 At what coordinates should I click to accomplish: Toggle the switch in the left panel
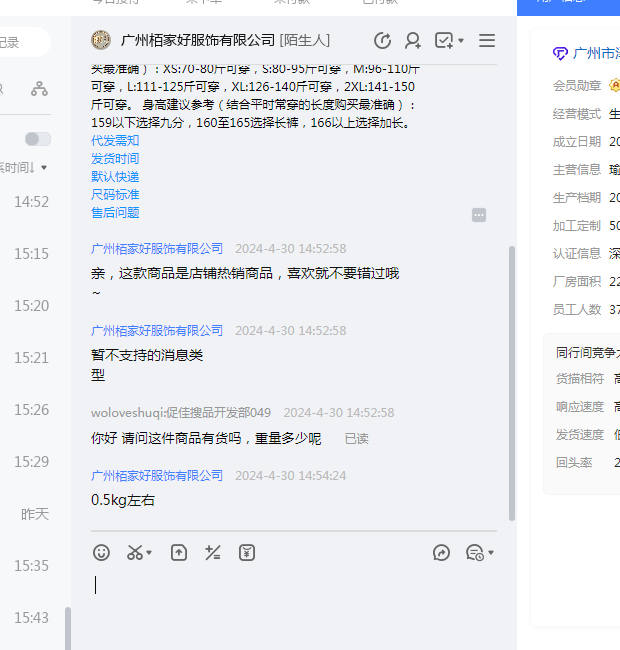(38, 139)
